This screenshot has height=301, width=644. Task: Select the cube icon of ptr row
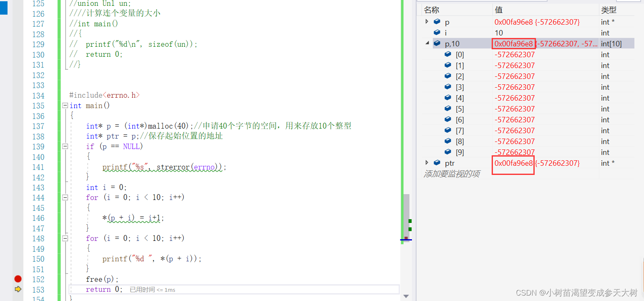437,163
